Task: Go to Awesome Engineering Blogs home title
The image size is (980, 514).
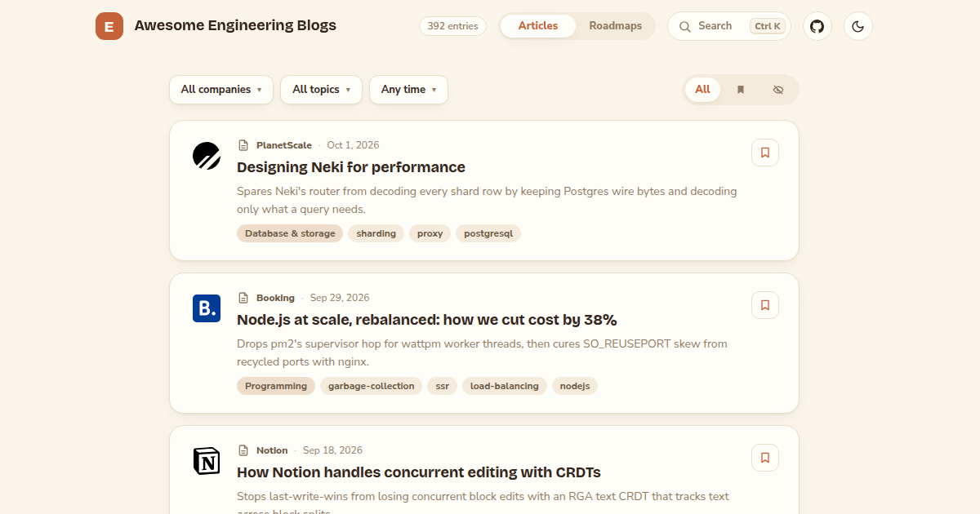Action: pyautogui.click(x=235, y=25)
